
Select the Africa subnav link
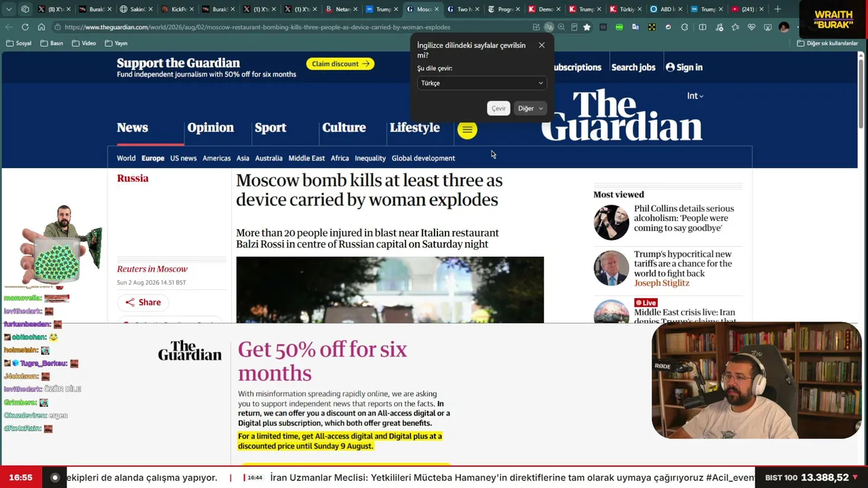pyautogui.click(x=340, y=158)
